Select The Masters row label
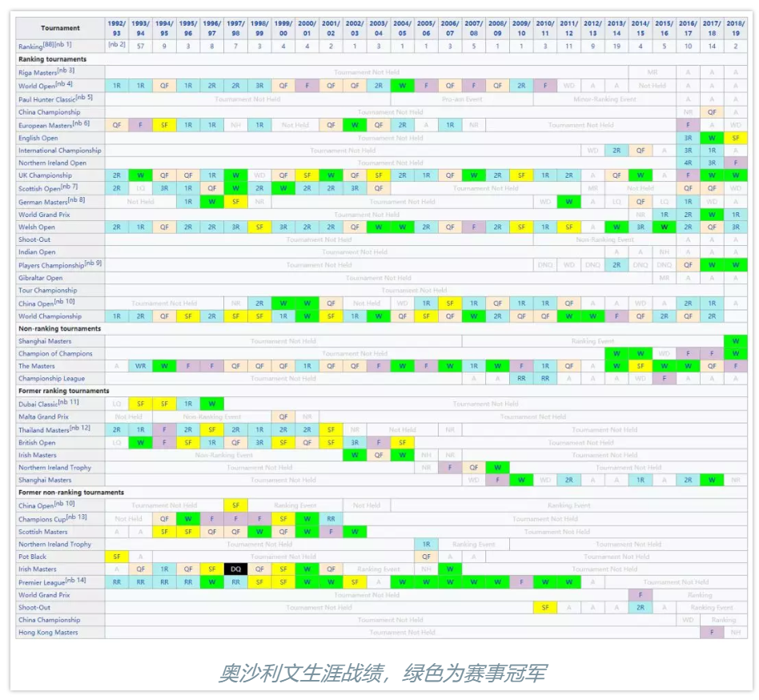 point(37,366)
